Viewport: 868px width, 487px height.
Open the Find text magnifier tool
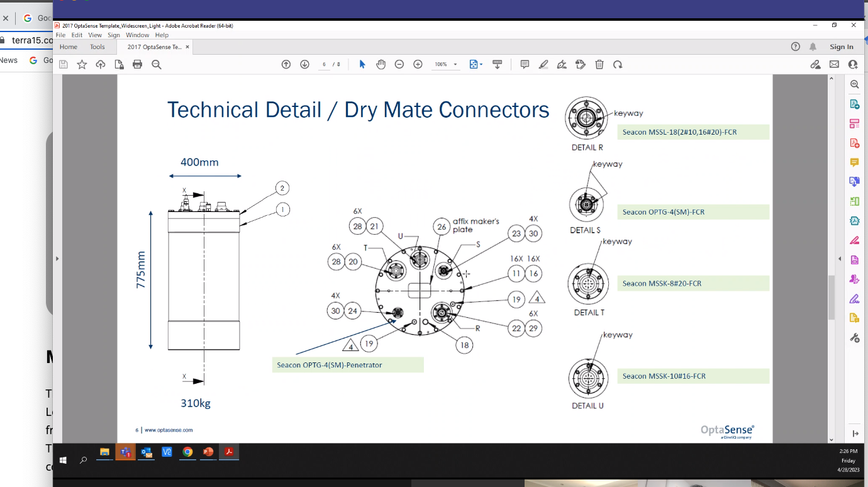point(157,64)
